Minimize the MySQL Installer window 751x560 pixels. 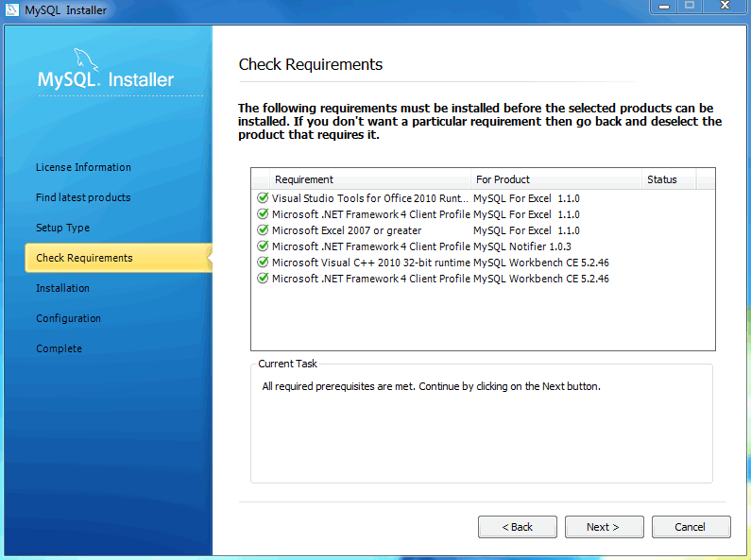[664, 7]
